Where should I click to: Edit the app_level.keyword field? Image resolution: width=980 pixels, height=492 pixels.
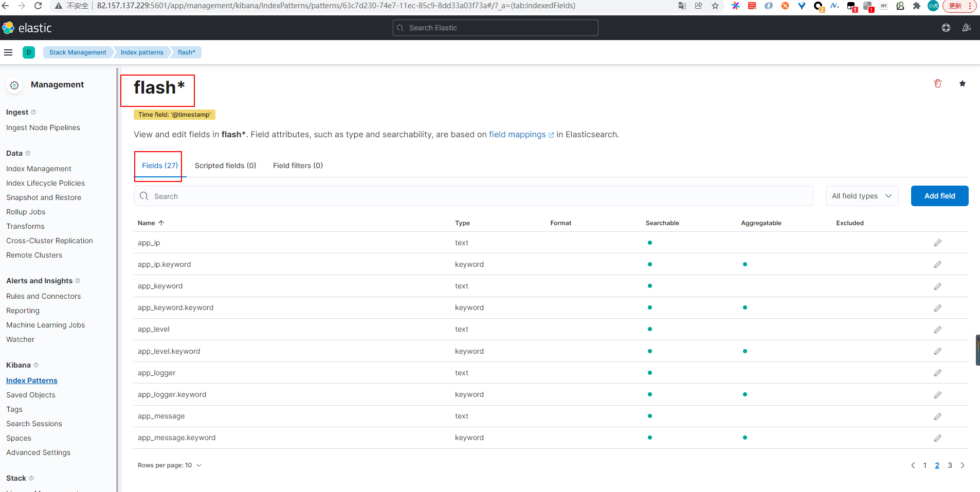click(x=938, y=351)
